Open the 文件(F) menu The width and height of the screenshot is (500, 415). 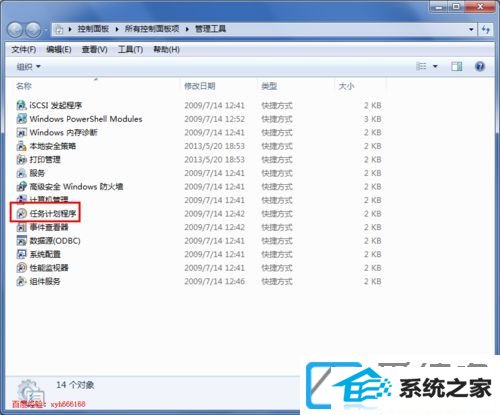24,50
